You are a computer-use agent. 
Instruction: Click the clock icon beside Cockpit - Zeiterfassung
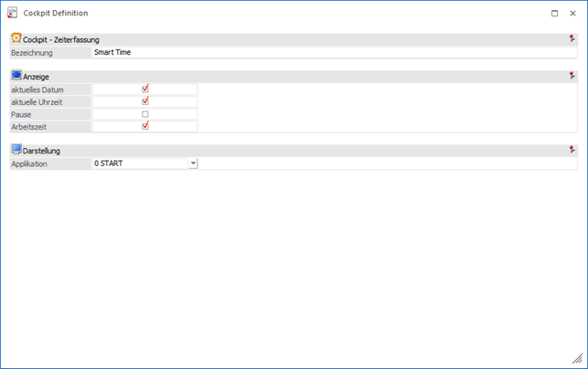click(16, 39)
